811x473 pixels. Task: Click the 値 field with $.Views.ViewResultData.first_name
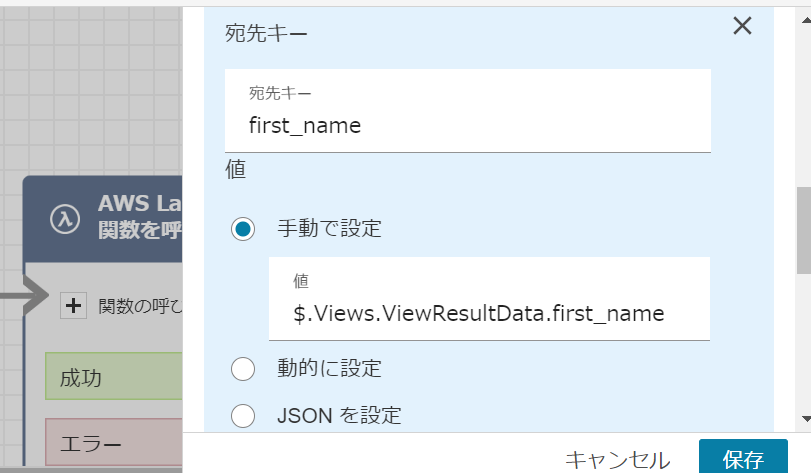coord(489,299)
